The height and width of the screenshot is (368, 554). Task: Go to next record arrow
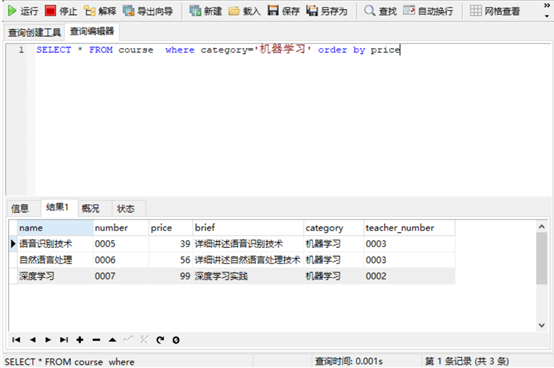click(x=48, y=340)
